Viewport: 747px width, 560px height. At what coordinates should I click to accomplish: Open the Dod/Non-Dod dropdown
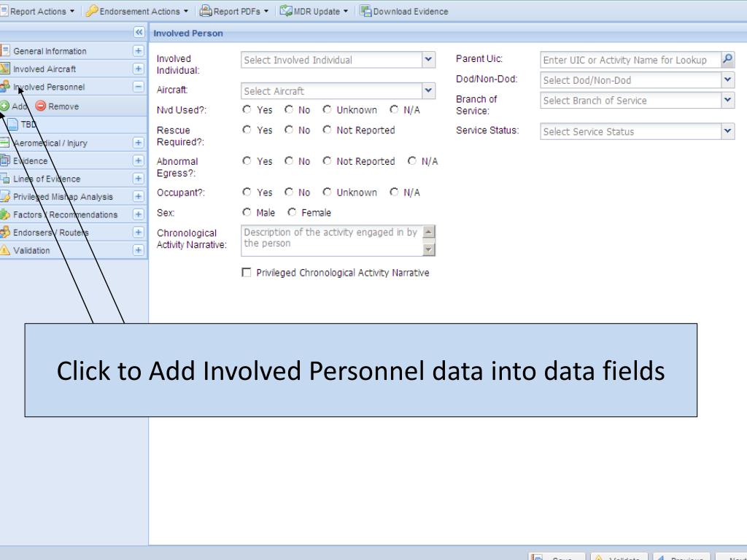coord(727,80)
